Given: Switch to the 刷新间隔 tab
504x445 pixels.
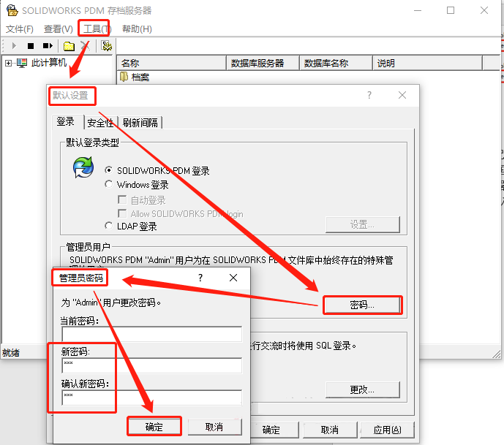Looking at the screenshot, I should (140, 123).
